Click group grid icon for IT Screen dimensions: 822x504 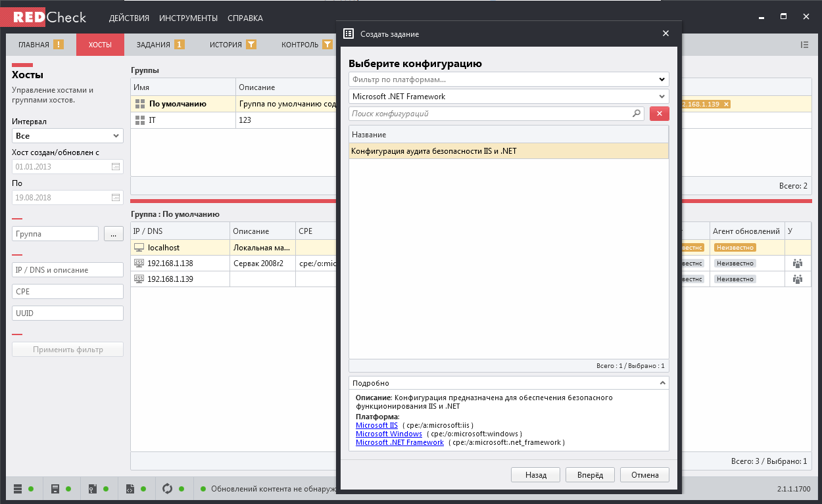point(139,120)
